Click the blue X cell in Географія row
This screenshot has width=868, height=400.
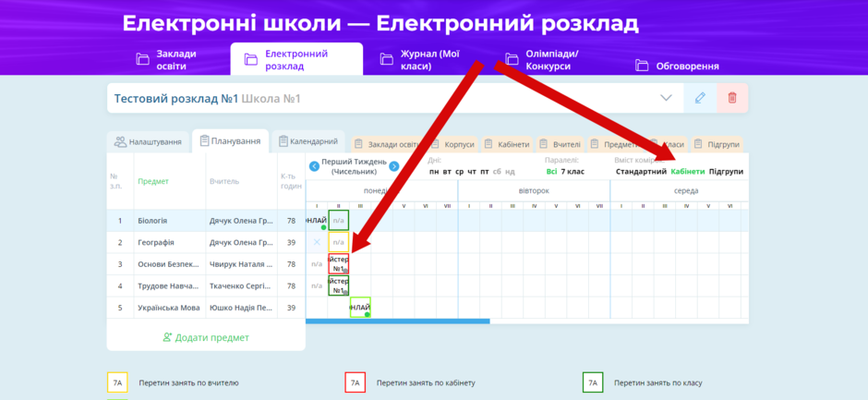(x=317, y=242)
